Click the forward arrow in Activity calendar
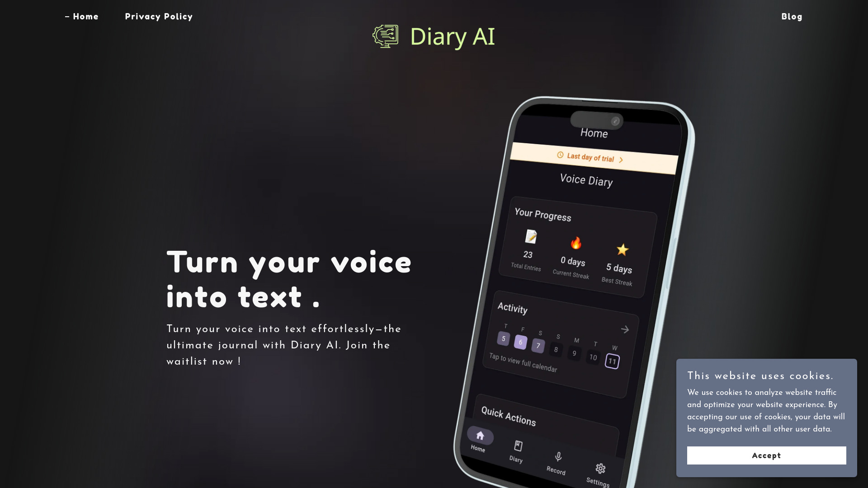The width and height of the screenshot is (868, 488). [624, 329]
